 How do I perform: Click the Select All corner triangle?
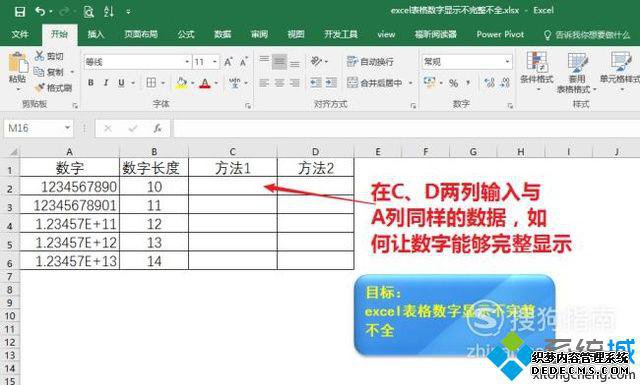point(13,152)
